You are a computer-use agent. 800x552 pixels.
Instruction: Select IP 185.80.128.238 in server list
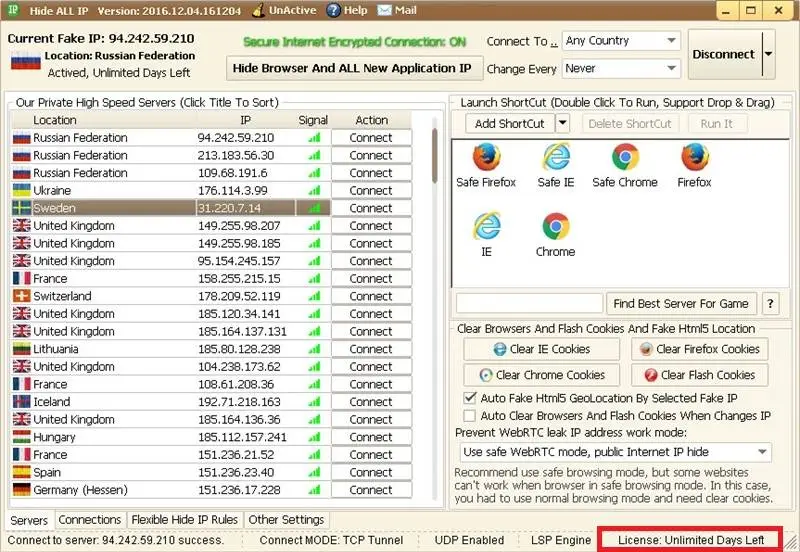pos(239,349)
